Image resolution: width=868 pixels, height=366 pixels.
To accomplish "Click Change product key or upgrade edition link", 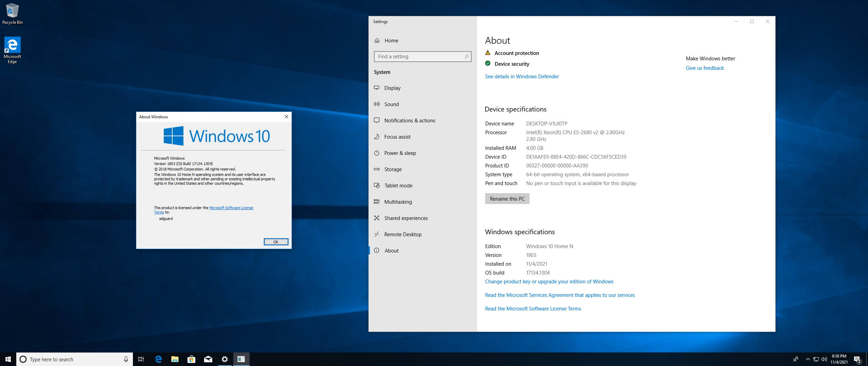I will 549,282.
